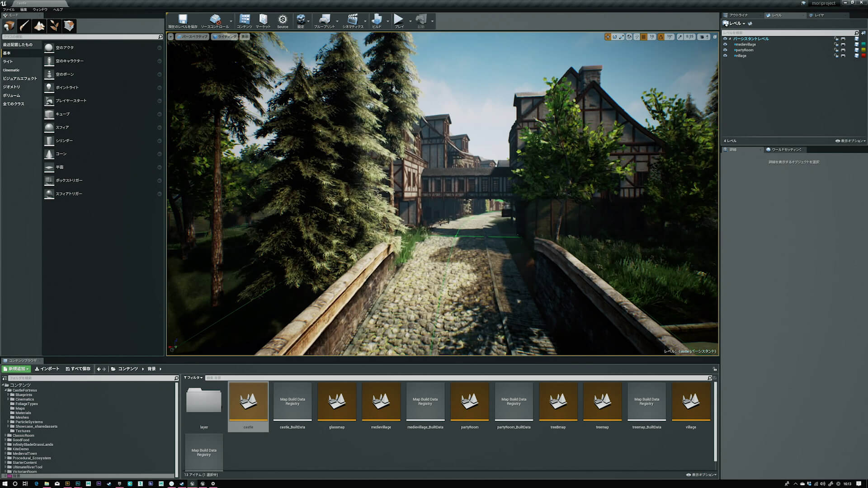Switch to the Outliner tab

736,15
